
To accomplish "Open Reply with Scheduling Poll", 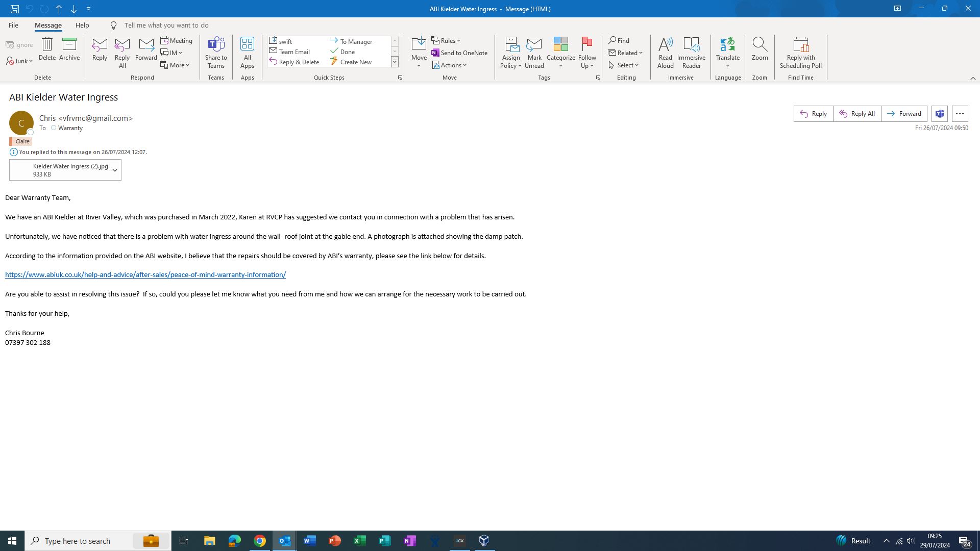I will point(800,45).
